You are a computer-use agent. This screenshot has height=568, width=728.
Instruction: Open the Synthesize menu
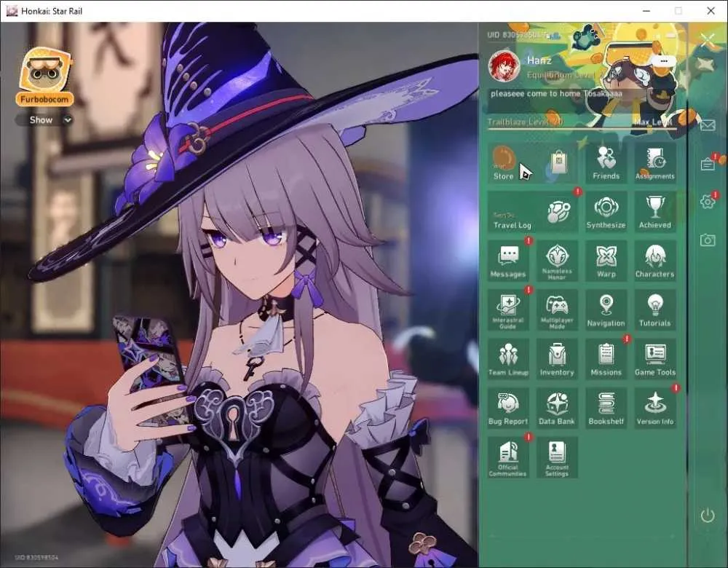(x=606, y=212)
